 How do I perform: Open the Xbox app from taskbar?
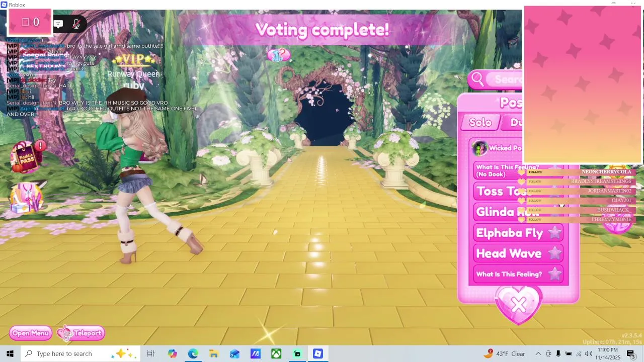276,353
